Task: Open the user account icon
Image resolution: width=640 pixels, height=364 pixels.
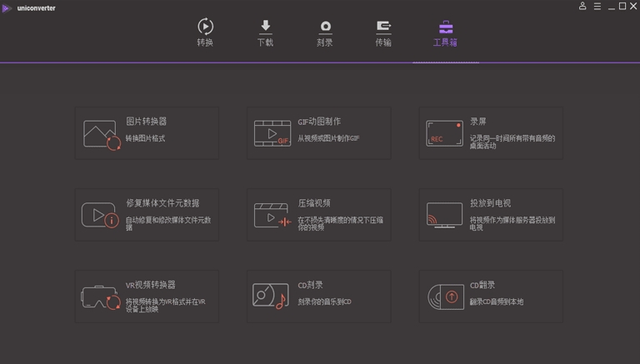Action: [x=582, y=6]
